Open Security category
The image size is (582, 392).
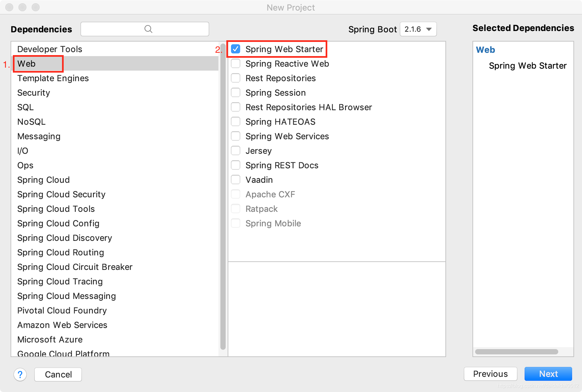pyautogui.click(x=115, y=93)
